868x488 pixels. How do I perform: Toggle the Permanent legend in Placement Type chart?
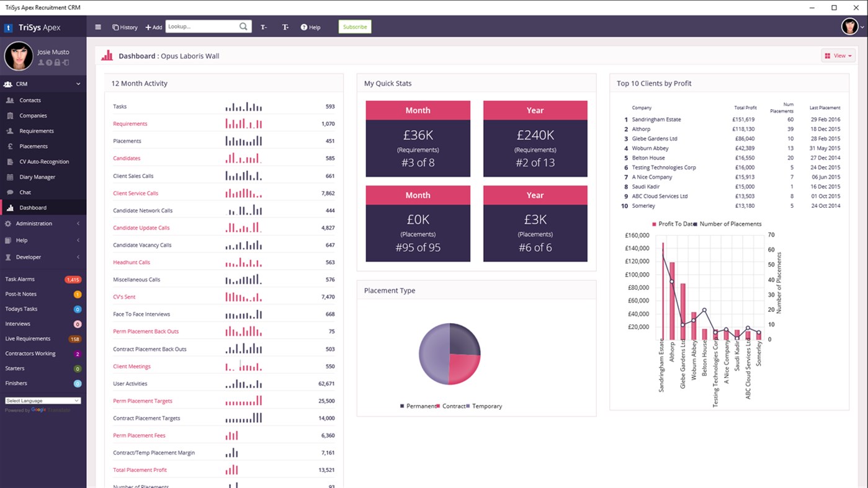(416, 406)
